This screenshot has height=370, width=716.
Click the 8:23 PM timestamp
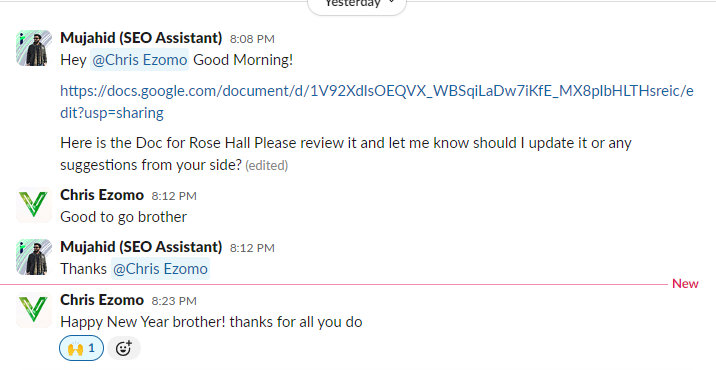point(174,301)
